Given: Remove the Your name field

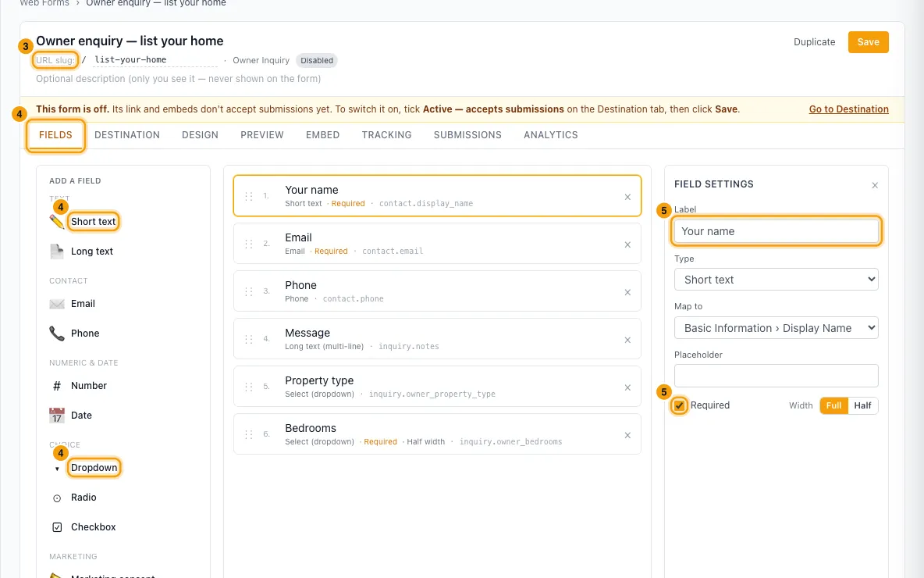Looking at the screenshot, I should click(x=627, y=197).
